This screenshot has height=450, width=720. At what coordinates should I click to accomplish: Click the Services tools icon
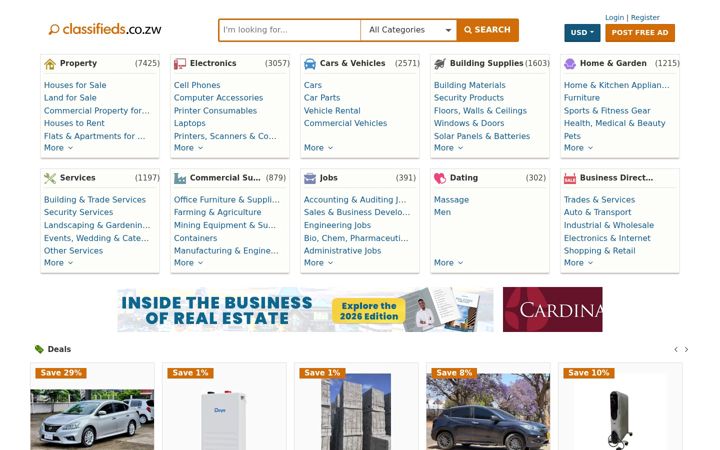coord(50,178)
